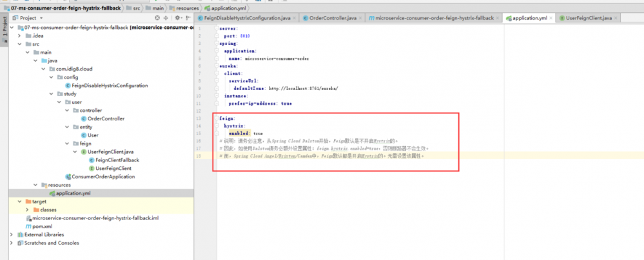Select FeignDisableHystrixConfiguration class in tree
The height and width of the screenshot is (260, 644).
coord(106,86)
